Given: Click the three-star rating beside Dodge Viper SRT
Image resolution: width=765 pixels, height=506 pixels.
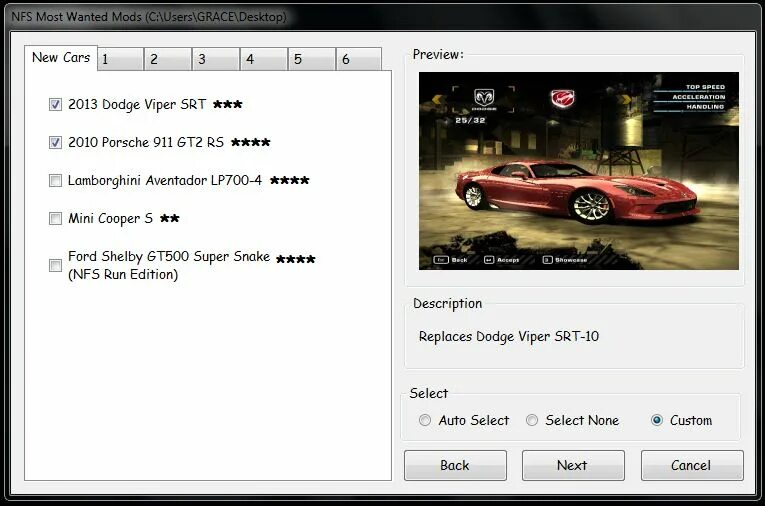Looking at the screenshot, I should (x=228, y=104).
